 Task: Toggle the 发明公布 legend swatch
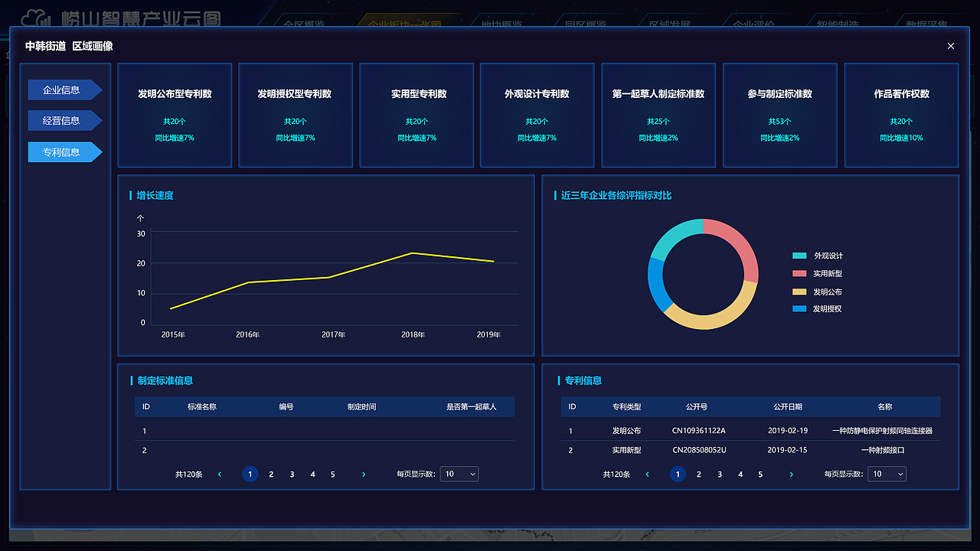pyautogui.click(x=799, y=292)
